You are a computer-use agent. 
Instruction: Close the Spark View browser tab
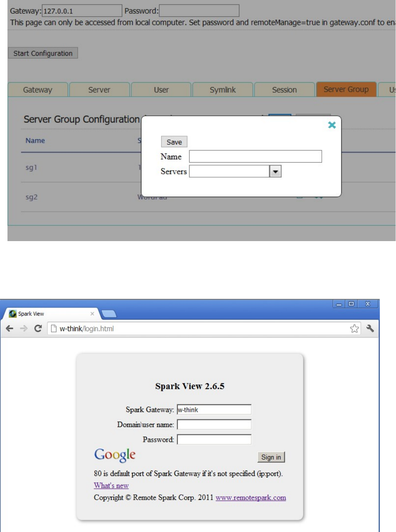[x=92, y=314]
